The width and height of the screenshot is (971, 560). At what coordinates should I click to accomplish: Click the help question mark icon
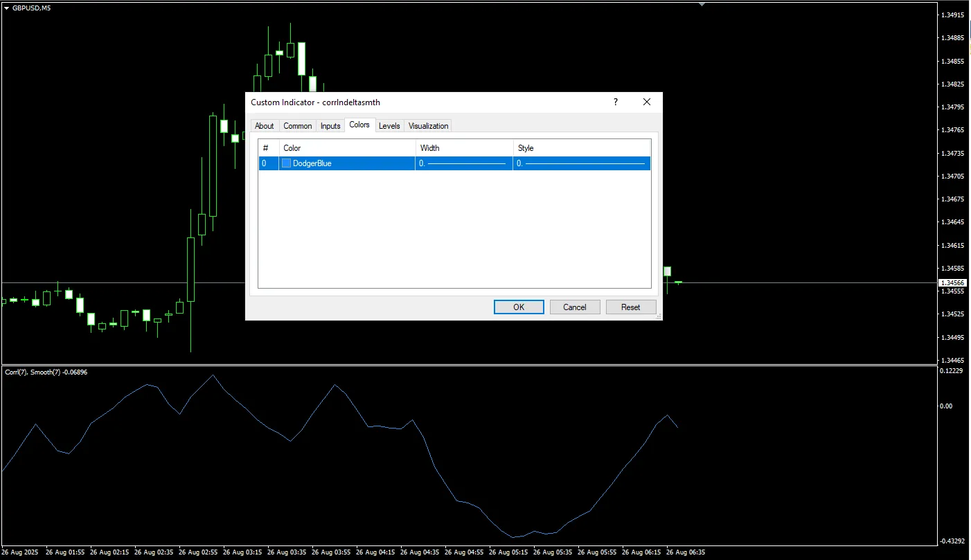615,102
